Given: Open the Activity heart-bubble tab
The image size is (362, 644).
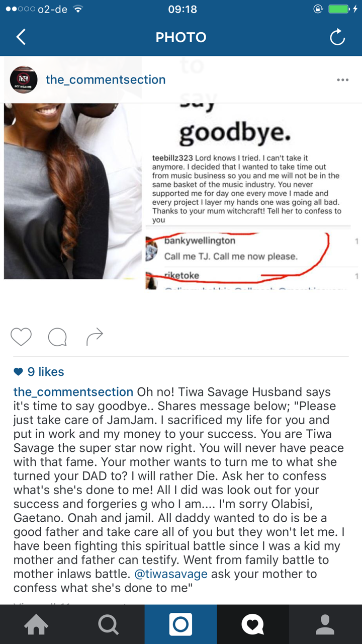Looking at the screenshot, I should point(253,625).
